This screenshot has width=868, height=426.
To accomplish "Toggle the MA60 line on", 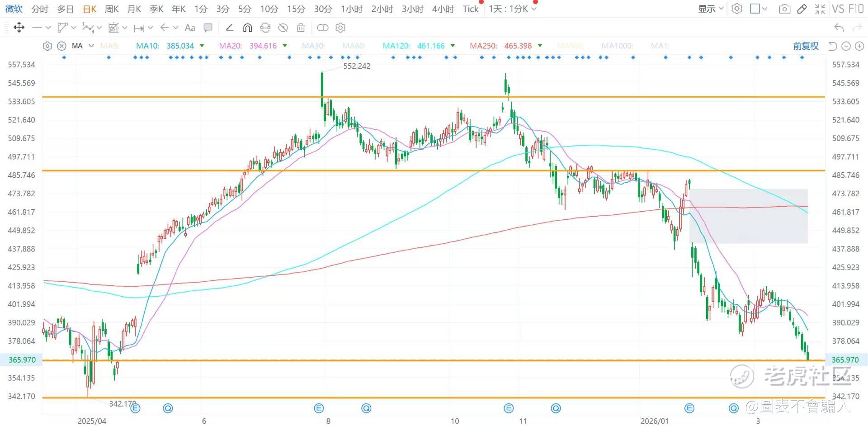I will click(x=354, y=46).
